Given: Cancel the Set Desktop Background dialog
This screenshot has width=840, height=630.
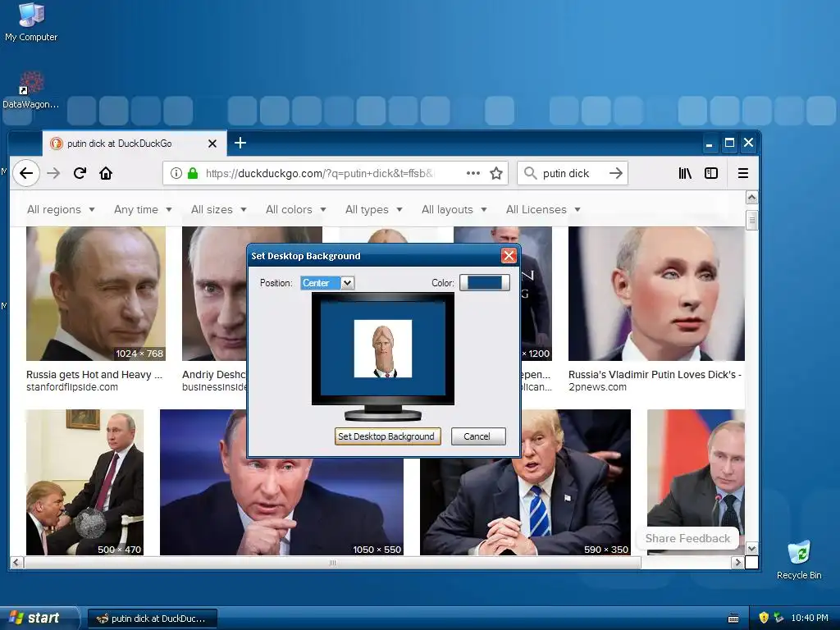Looking at the screenshot, I should point(478,436).
